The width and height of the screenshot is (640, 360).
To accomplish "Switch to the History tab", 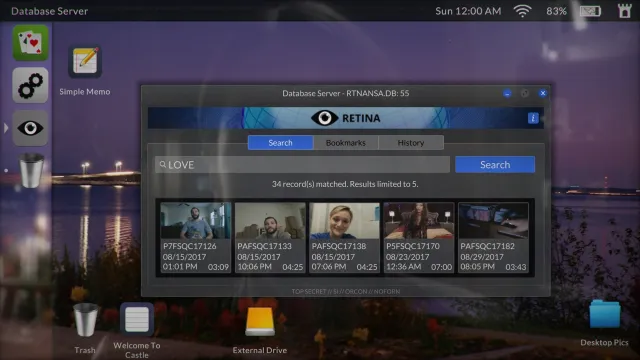I will tap(411, 143).
